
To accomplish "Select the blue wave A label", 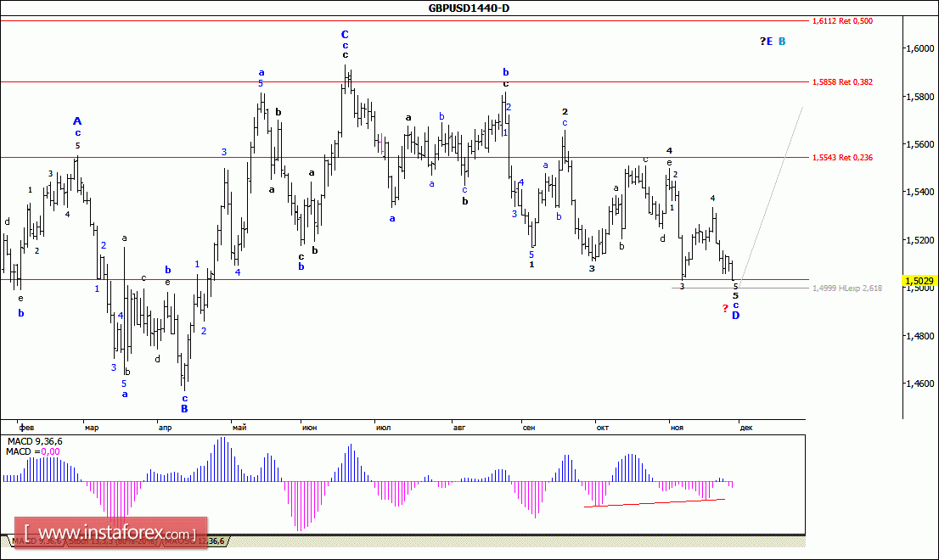I will click(x=77, y=121).
